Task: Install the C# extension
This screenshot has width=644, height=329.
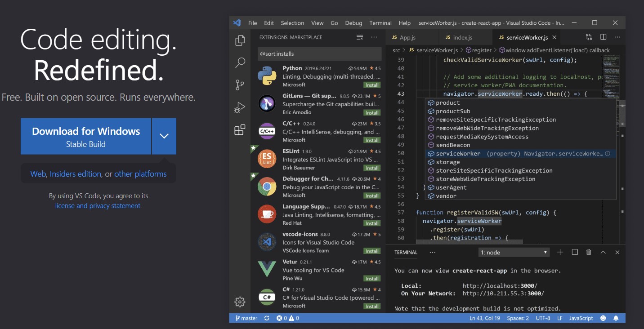Action: click(x=372, y=307)
